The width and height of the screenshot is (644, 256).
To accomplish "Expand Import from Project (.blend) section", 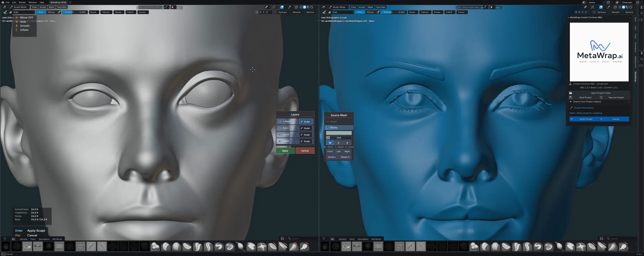I will (599, 102).
